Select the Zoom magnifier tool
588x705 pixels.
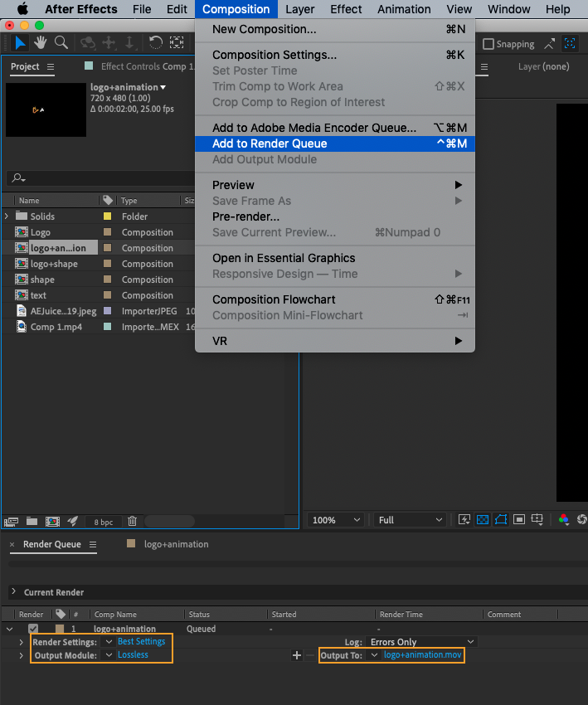click(61, 42)
